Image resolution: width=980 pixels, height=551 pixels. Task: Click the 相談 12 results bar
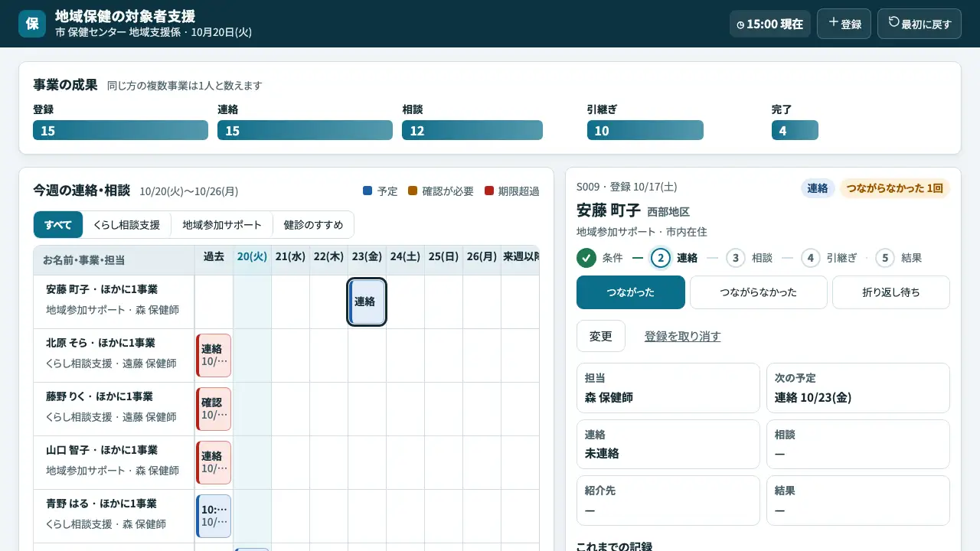tap(472, 130)
